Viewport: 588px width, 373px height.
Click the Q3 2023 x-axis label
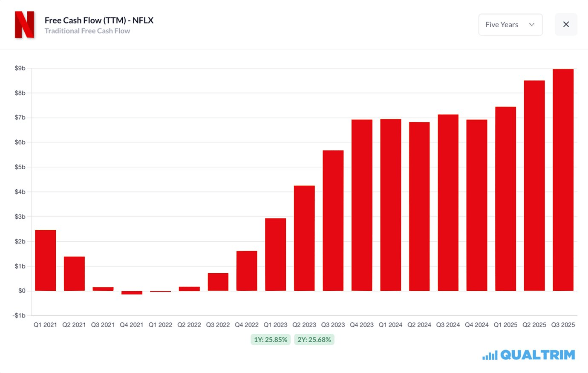[x=333, y=325]
